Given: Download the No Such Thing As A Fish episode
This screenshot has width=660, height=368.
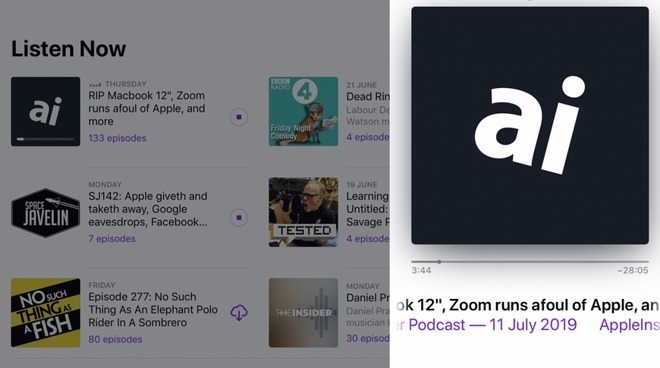Looking at the screenshot, I should click(x=239, y=313).
